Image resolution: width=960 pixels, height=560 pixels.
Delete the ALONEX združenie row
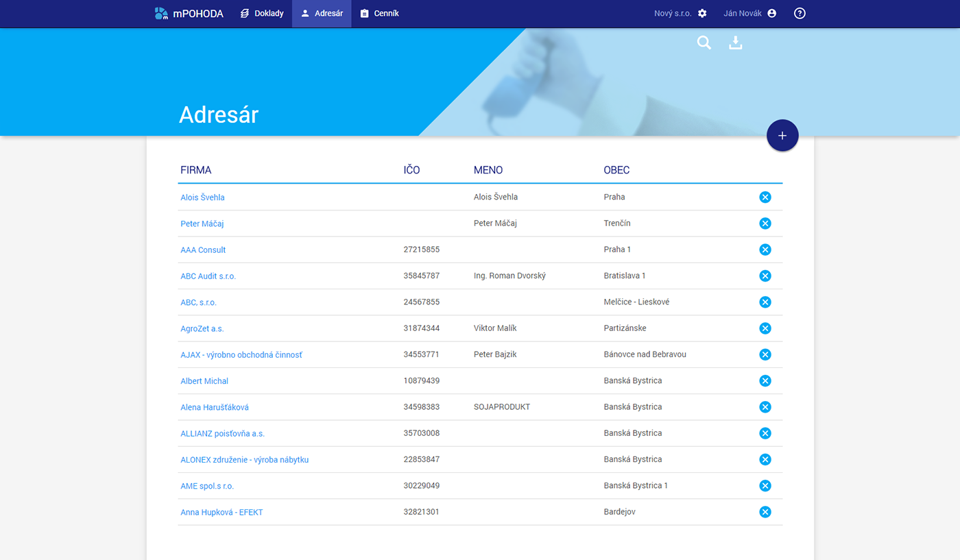(x=765, y=459)
